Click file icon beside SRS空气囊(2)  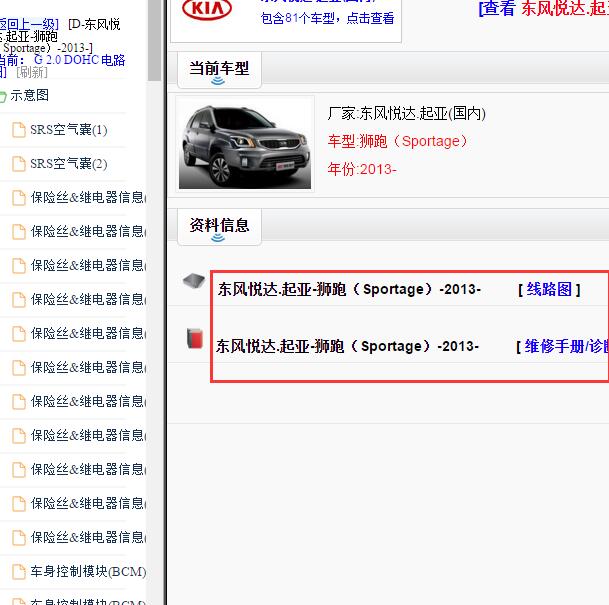click(18, 164)
